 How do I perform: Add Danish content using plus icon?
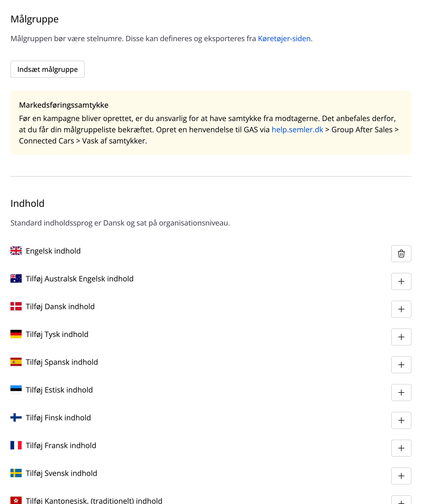pos(401,309)
